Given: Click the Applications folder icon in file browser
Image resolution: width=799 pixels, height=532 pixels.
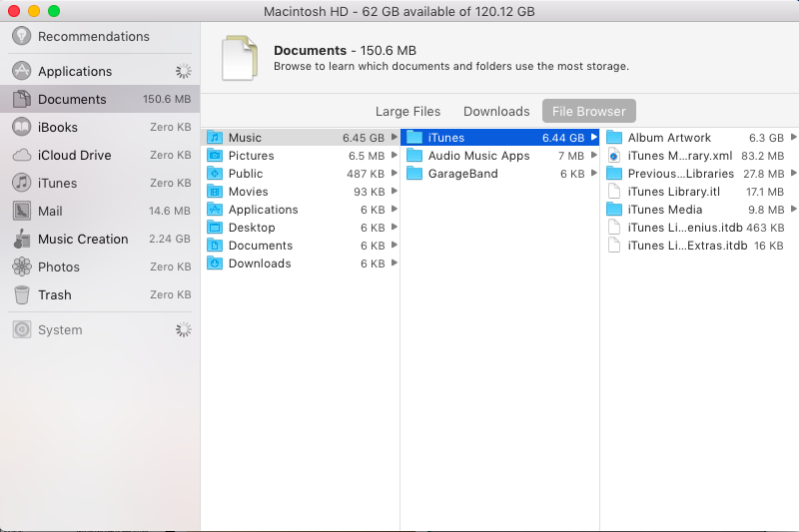Looking at the screenshot, I should point(215,210).
